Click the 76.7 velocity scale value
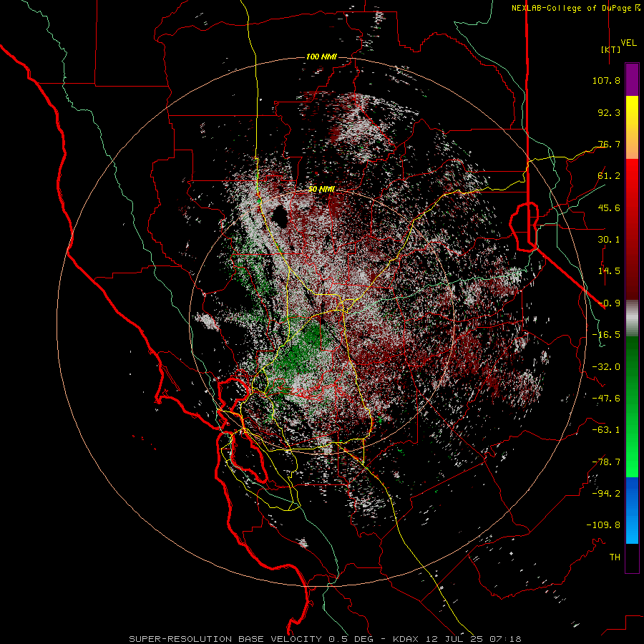 (609, 144)
